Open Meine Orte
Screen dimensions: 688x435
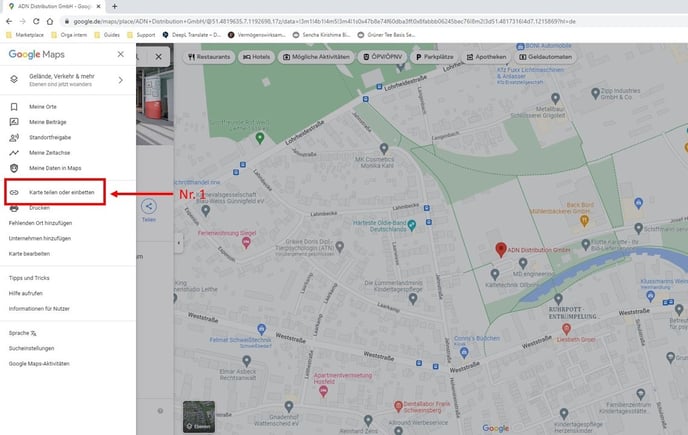click(43, 107)
